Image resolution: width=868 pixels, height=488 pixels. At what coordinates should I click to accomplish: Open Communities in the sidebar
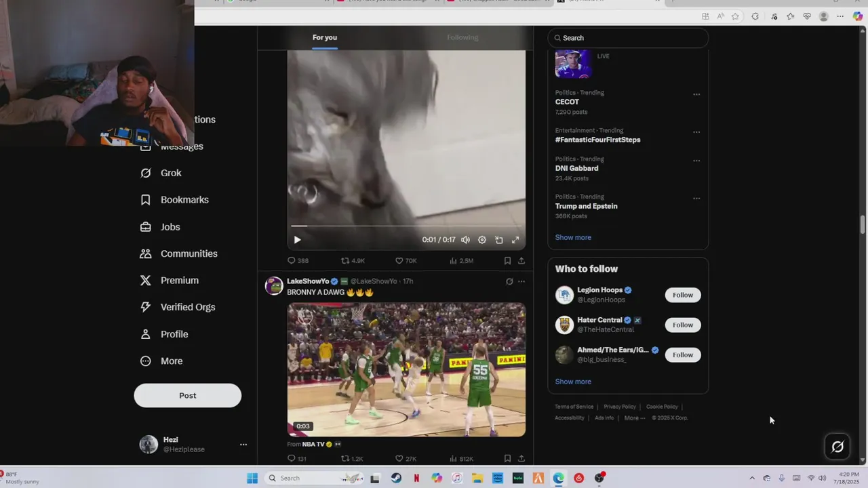[x=178, y=253]
